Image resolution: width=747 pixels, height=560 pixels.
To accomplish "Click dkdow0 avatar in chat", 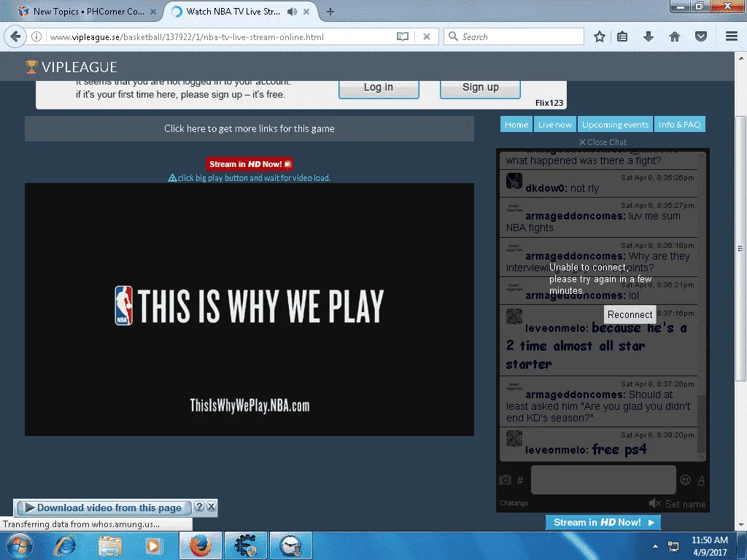I will coord(514,181).
